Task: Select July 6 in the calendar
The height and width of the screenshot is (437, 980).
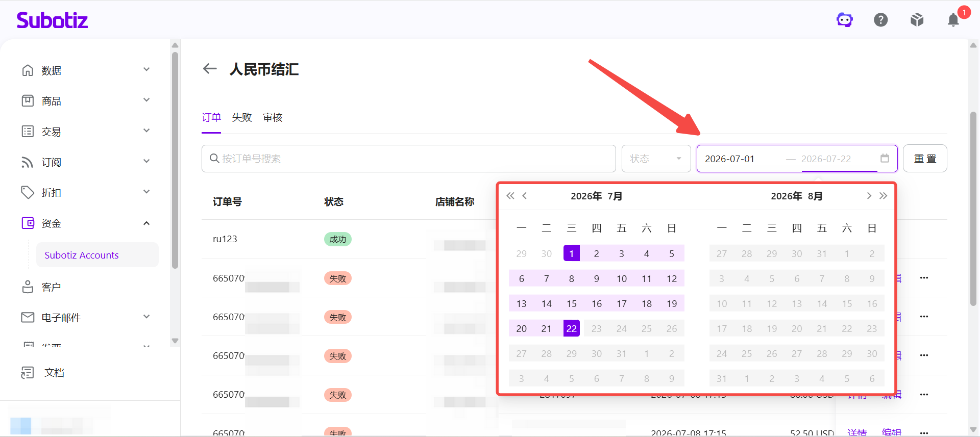Action: pos(522,278)
